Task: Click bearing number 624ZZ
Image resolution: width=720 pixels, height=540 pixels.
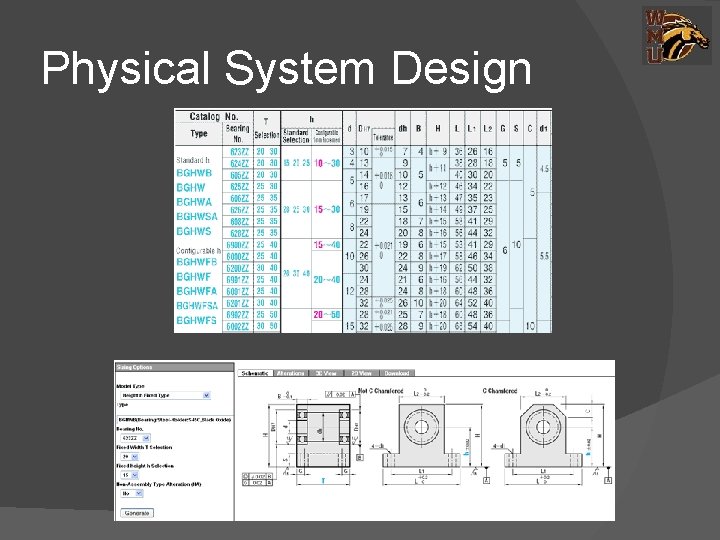Action: 239,163
